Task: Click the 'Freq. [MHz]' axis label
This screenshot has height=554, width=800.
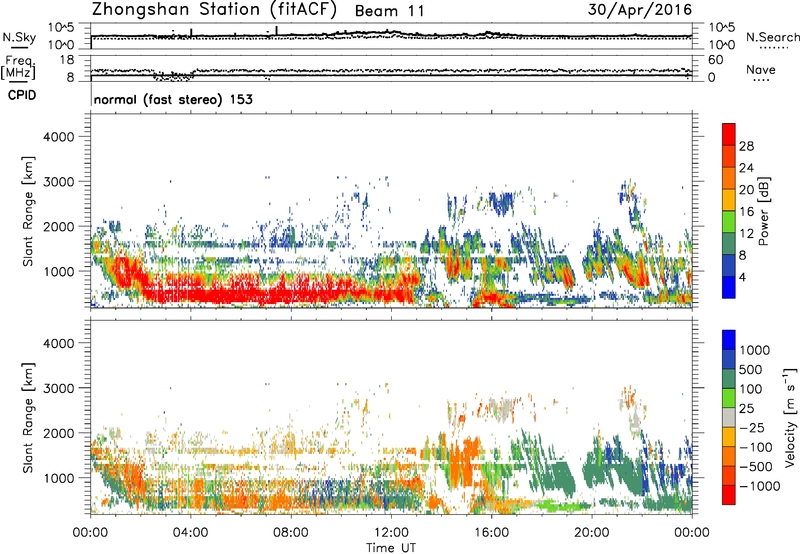Action: point(18,67)
